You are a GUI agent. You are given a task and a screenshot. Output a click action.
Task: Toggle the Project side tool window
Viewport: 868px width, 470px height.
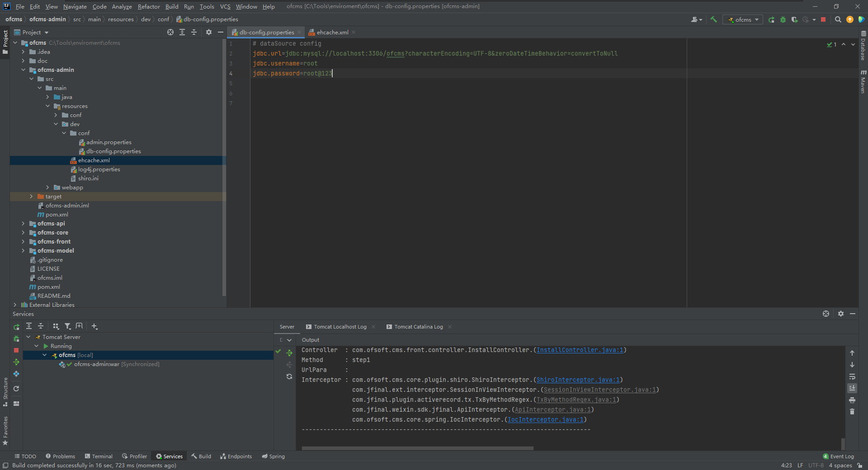[x=5, y=42]
